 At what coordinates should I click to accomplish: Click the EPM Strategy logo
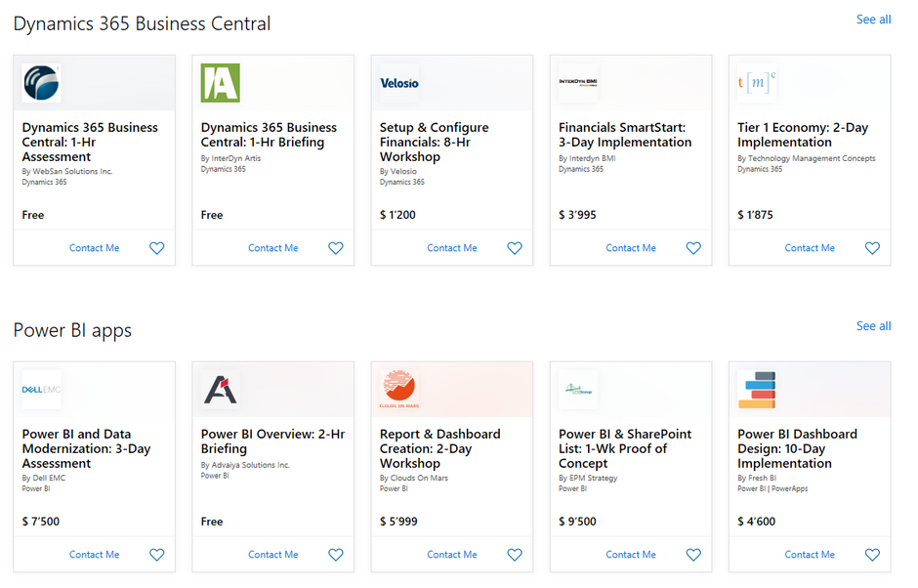pyautogui.click(x=578, y=390)
